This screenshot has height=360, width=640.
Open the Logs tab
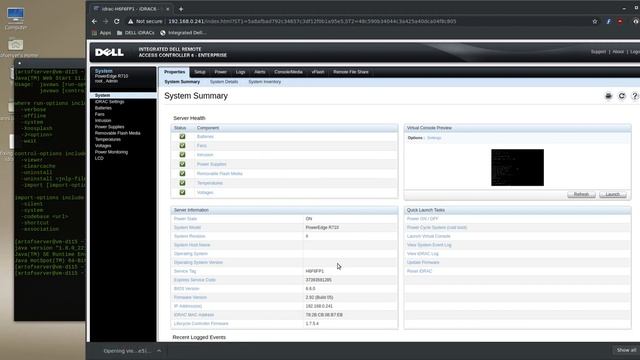[x=240, y=72]
